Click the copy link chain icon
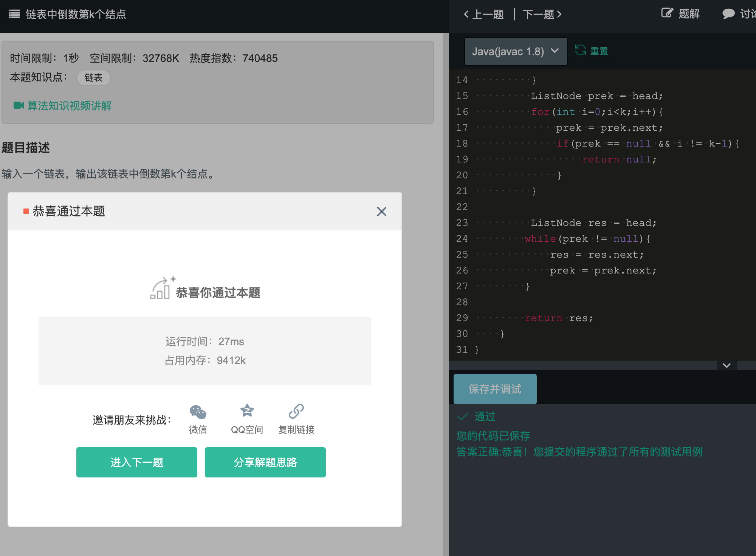The height and width of the screenshot is (556, 756). (x=296, y=411)
